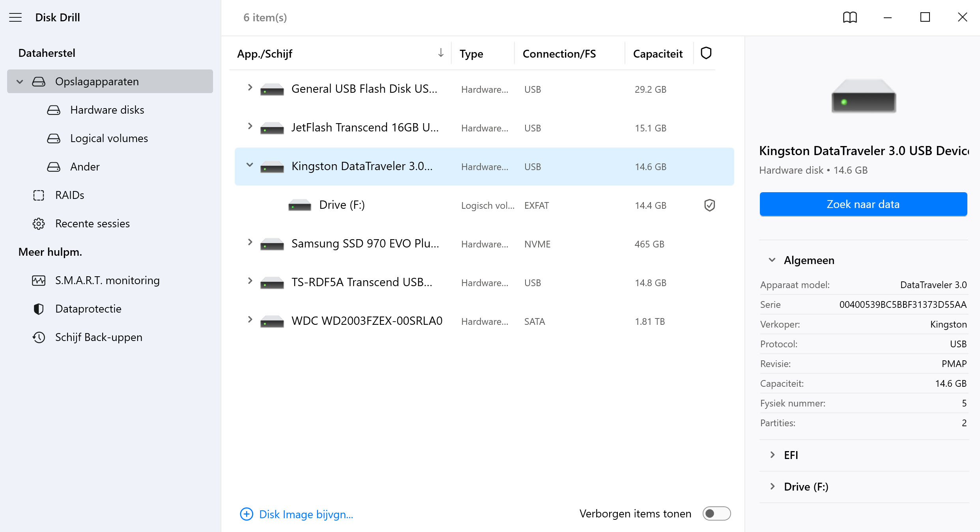Screen dimensions: 980x532
Task: Click the serial number 00400539BC5BBF31373D55AA
Action: 903,305
